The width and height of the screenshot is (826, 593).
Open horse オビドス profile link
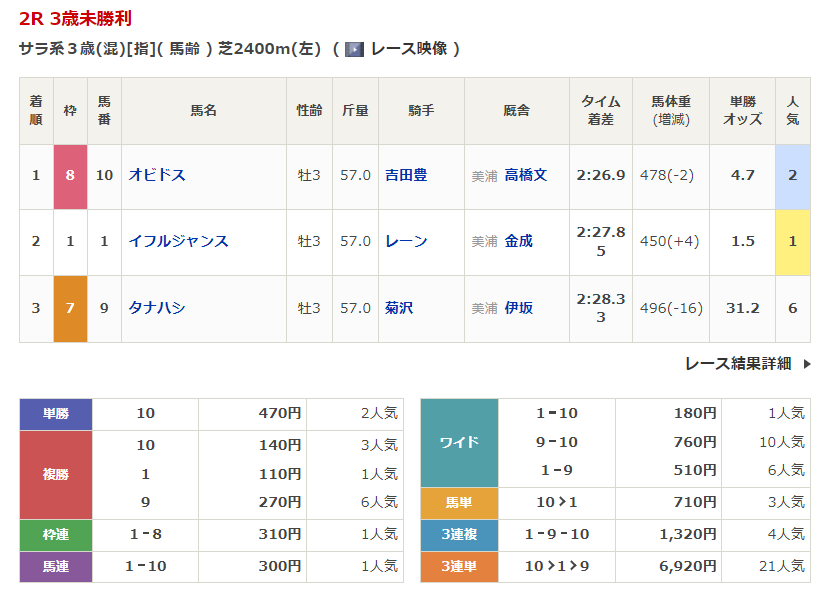[x=157, y=175]
